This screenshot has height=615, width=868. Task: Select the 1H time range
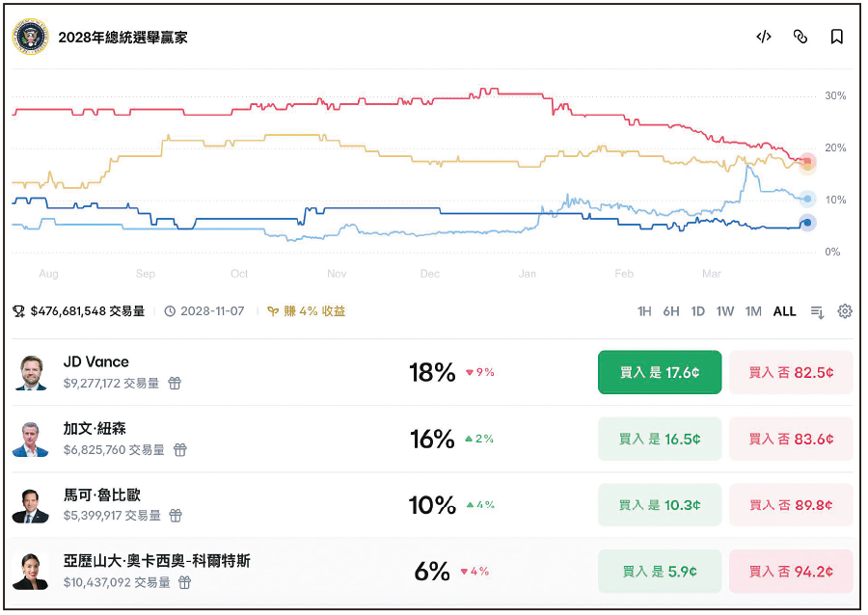point(644,311)
